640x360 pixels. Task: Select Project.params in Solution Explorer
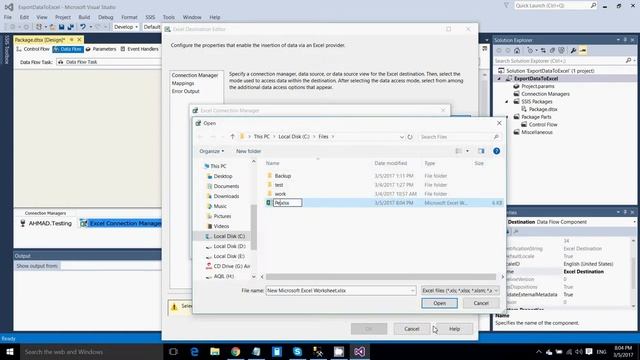point(538,87)
